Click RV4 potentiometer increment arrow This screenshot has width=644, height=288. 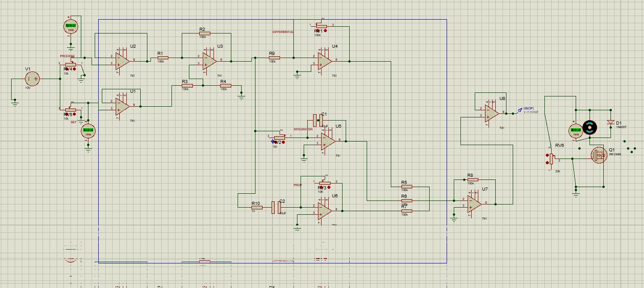[74, 69]
